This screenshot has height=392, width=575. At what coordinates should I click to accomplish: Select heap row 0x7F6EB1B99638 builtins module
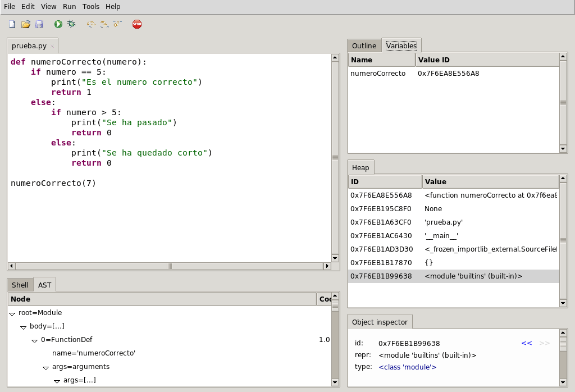[x=454, y=276]
